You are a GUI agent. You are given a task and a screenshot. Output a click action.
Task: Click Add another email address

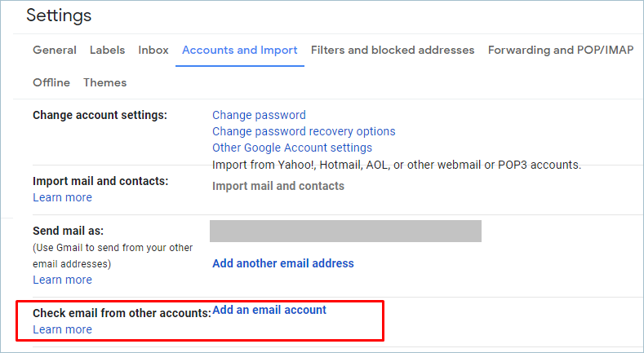(x=283, y=263)
